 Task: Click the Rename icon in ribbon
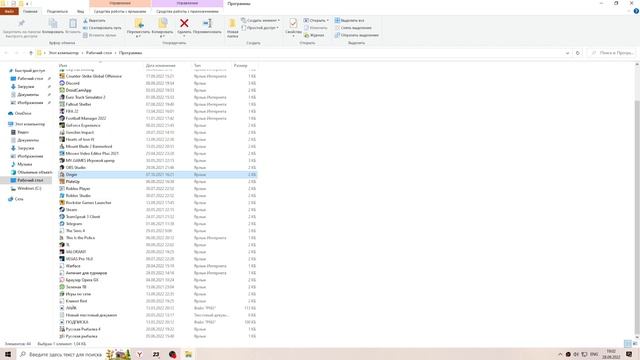(x=207, y=24)
